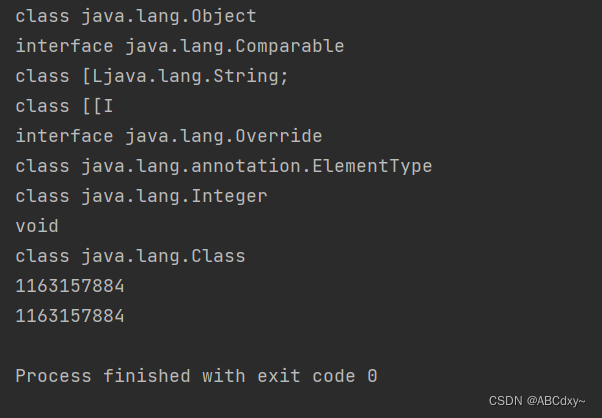
Task: Click the '[Ljava.lang.String;' output text
Action: [185, 76]
